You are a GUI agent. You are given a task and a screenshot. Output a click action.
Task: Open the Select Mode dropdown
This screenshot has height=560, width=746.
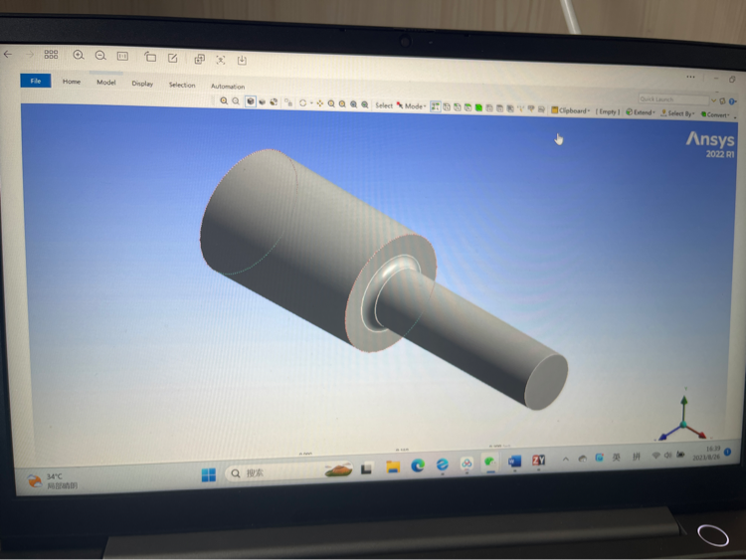(x=411, y=106)
